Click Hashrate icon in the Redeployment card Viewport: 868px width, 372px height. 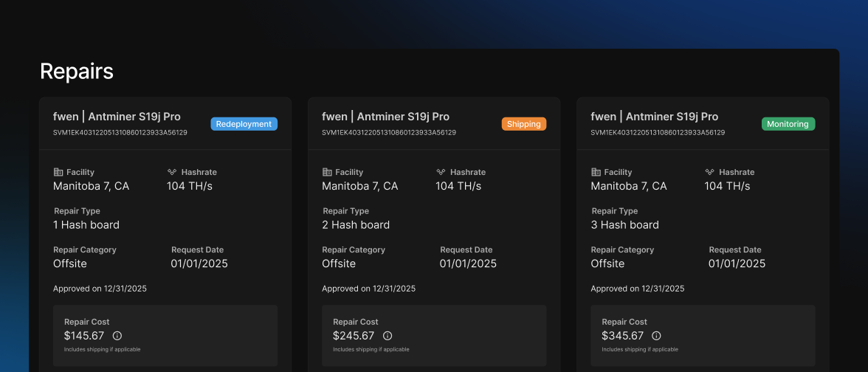(171, 172)
